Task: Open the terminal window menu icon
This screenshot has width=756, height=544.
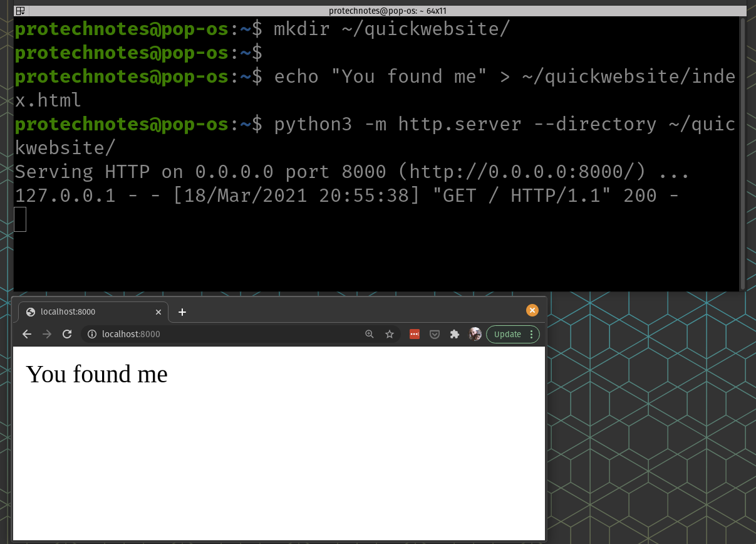Action: [20, 11]
